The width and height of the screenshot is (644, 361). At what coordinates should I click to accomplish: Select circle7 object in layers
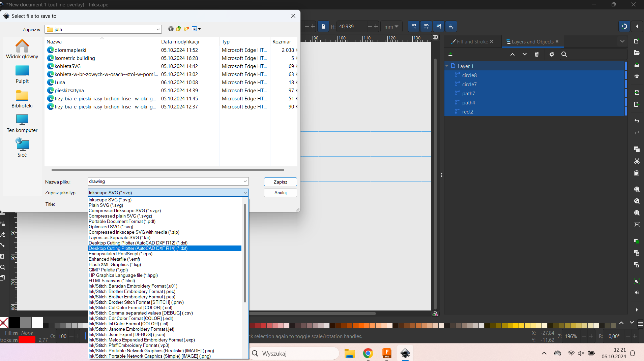(x=469, y=85)
